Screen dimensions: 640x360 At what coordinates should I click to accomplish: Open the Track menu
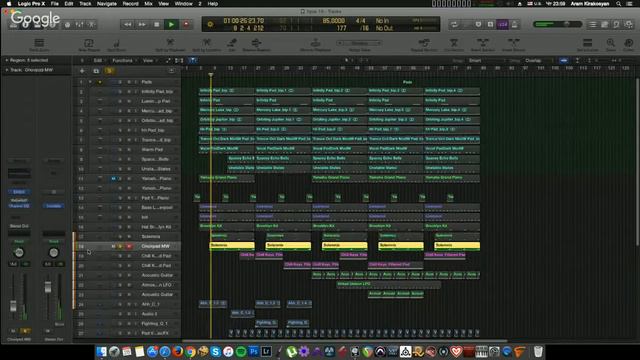(85, 4)
